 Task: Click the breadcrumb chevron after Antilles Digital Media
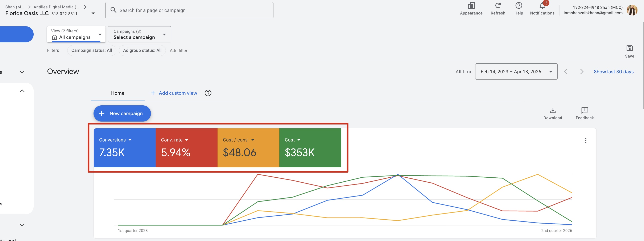[x=85, y=7]
